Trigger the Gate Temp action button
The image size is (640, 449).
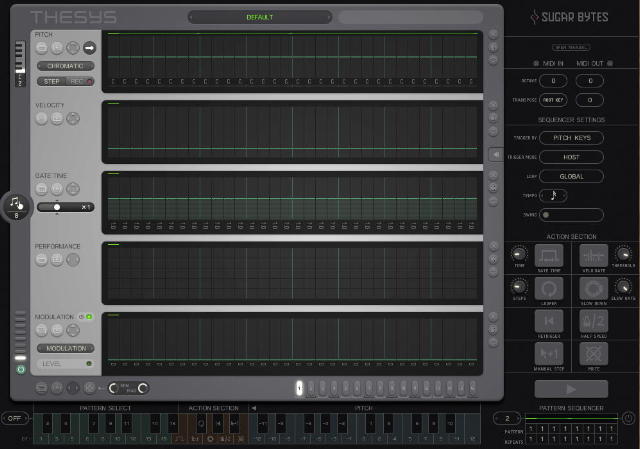point(549,256)
